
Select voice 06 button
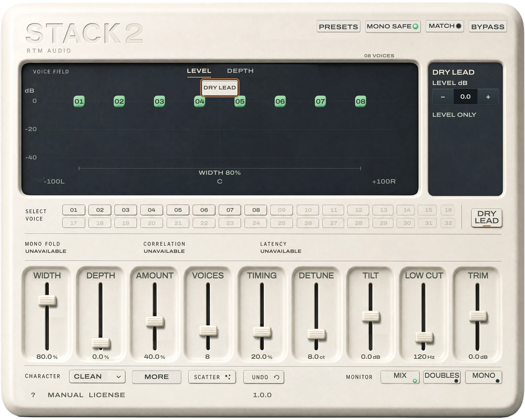tap(204, 210)
